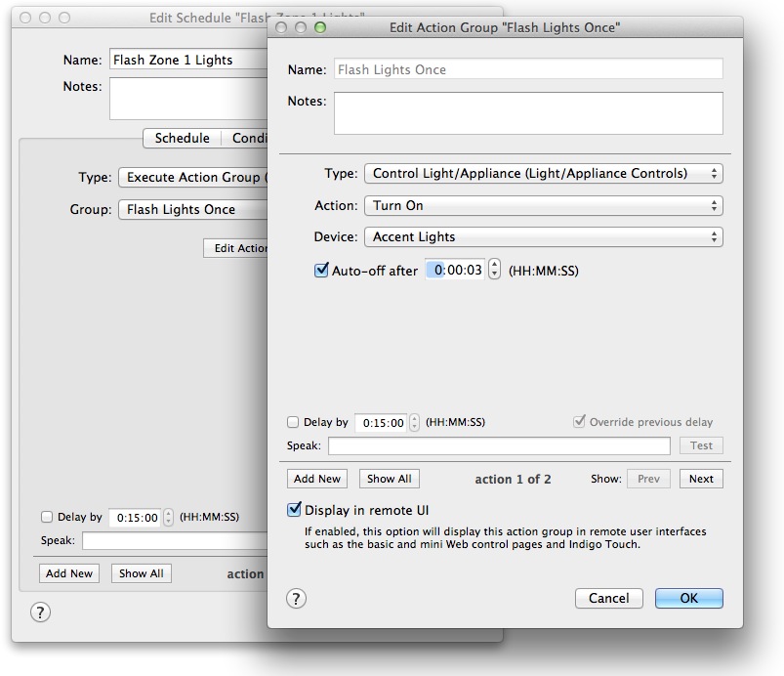Toggle Override previous delay checkbox
Viewport: 784px width, 676px height.
pyautogui.click(x=579, y=421)
